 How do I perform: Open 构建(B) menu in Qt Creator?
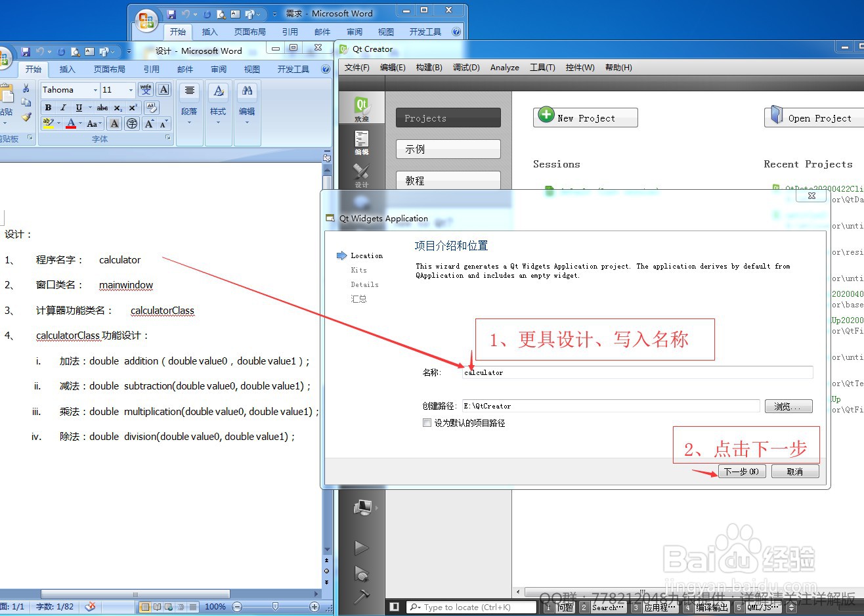[x=429, y=68]
